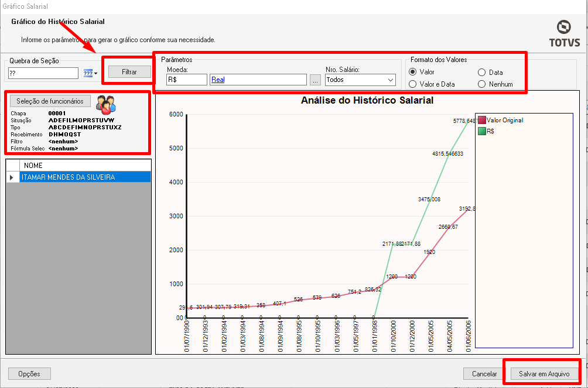Screen dimensions: 588x388
Task: Click the Filtrar button
Action: click(x=129, y=71)
